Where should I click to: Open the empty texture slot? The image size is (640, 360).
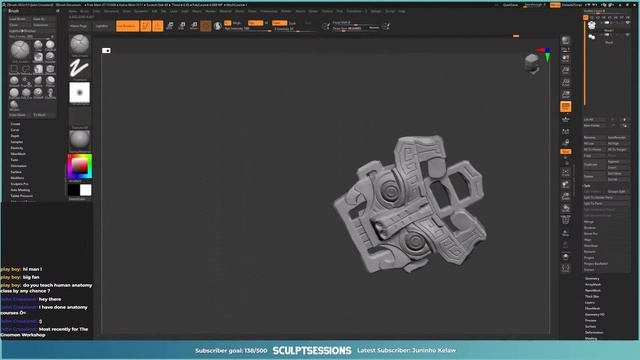pyautogui.click(x=80, y=117)
